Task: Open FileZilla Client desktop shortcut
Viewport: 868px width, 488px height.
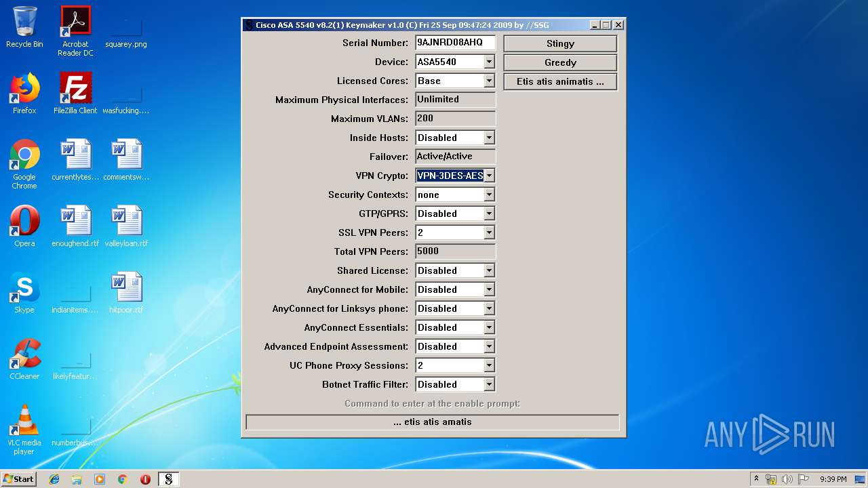Action: 75,94
